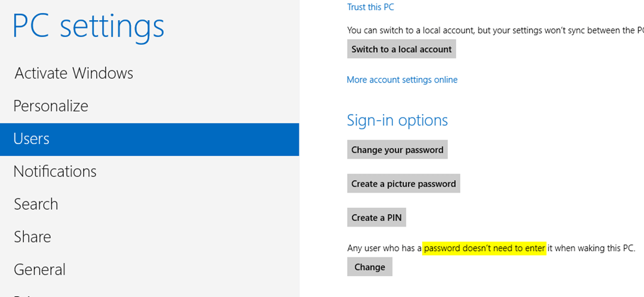Go to the Notifications settings
The image size is (644, 297).
pos(55,172)
